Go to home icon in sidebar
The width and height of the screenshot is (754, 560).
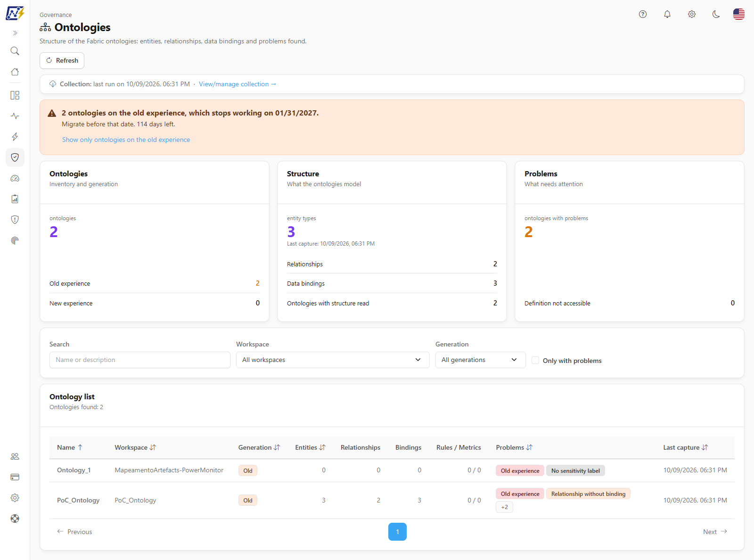point(15,72)
